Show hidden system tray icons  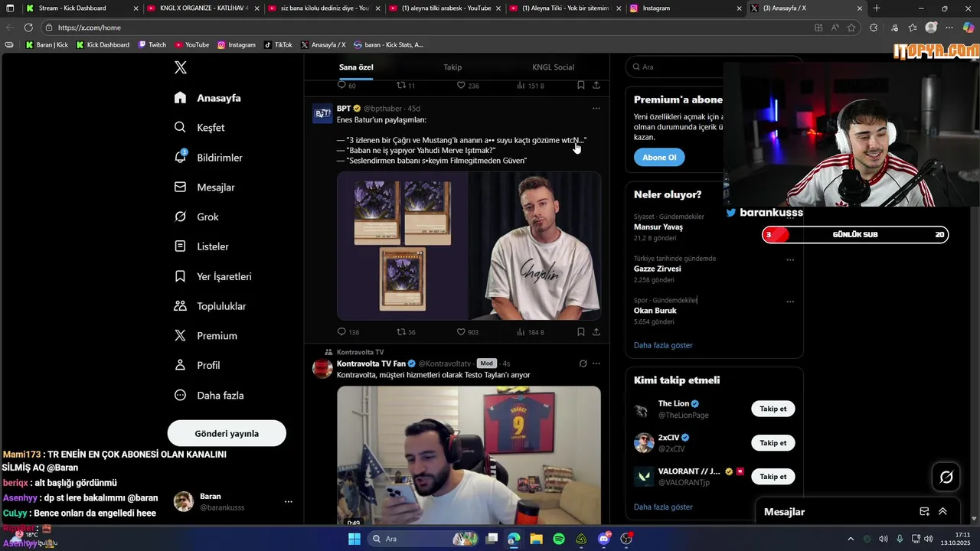[x=850, y=539]
